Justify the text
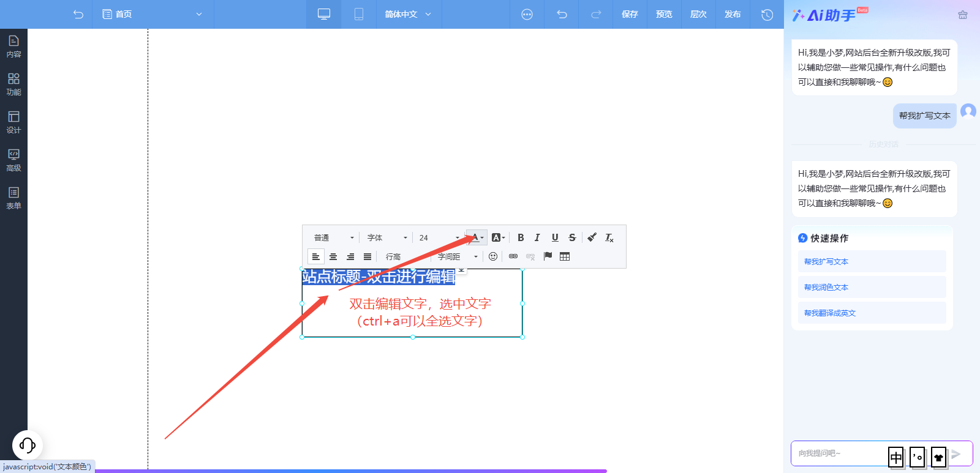 [x=367, y=256]
